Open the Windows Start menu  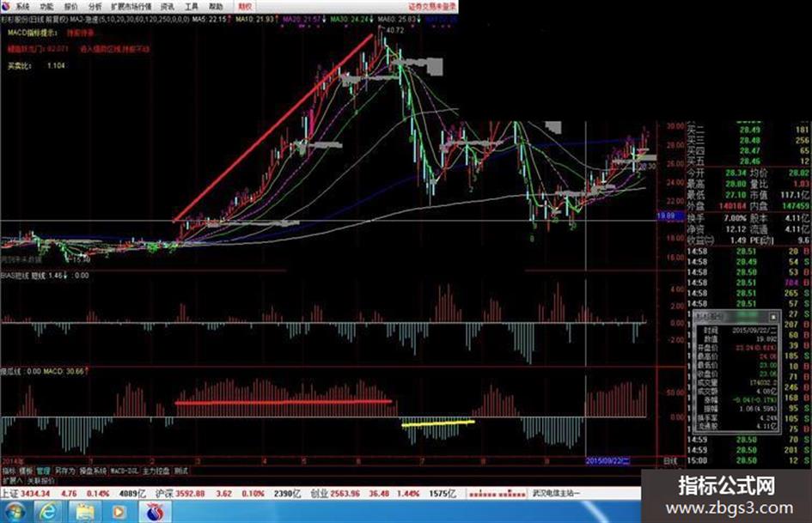pyautogui.click(x=15, y=512)
